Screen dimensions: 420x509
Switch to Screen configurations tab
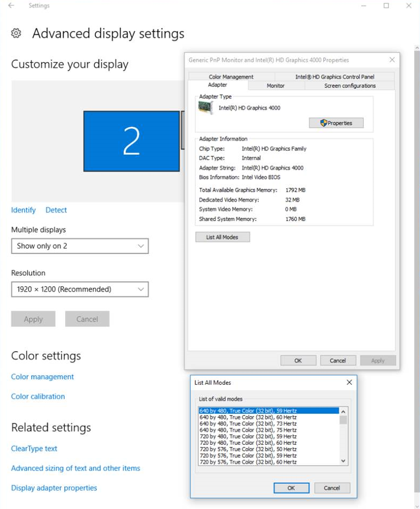350,86
